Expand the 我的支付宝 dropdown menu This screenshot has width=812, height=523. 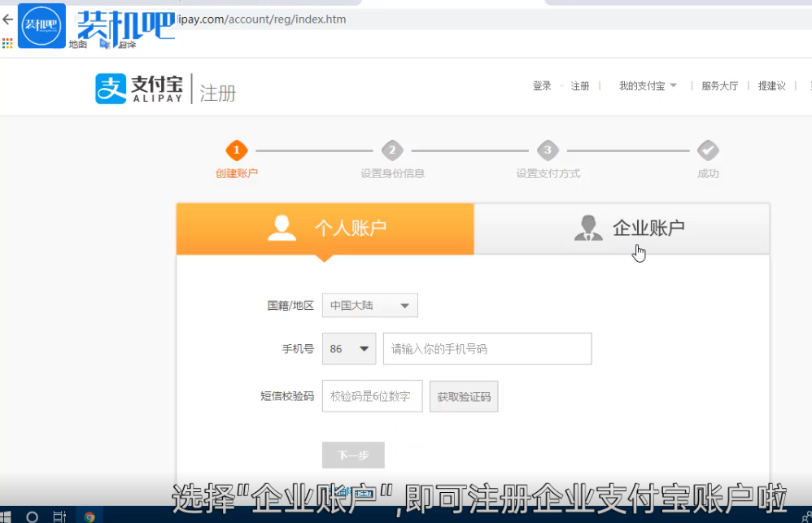647,85
